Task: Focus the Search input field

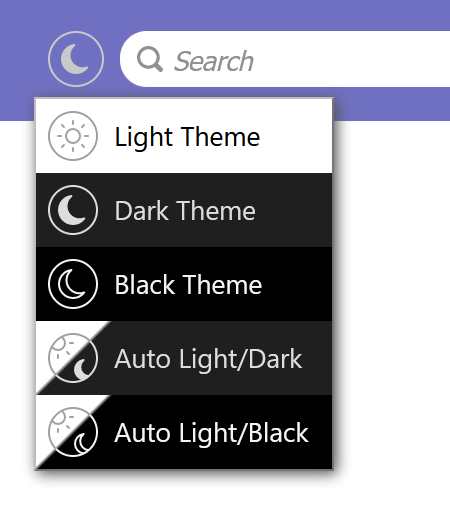Action: [x=285, y=59]
